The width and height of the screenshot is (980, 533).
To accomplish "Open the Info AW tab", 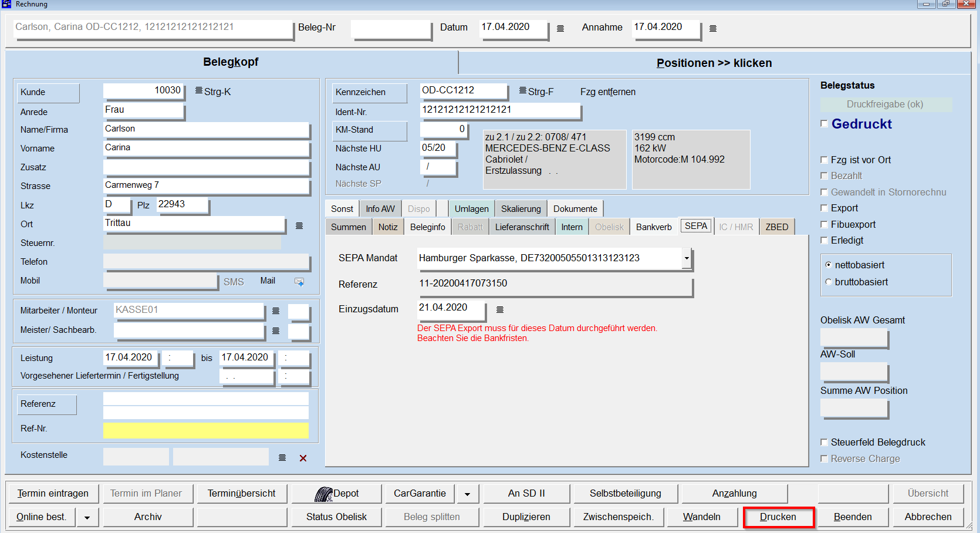I will coord(380,209).
